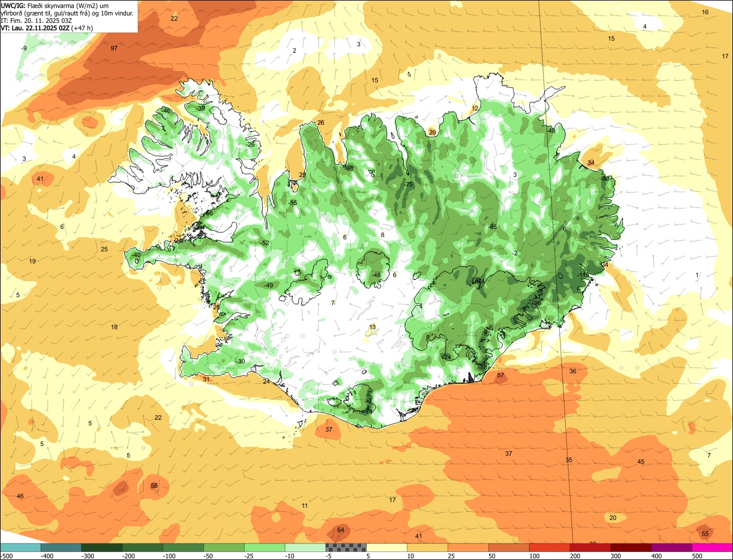The width and height of the screenshot is (733, 560).
Task: Click the map value 58
Action: (154, 486)
